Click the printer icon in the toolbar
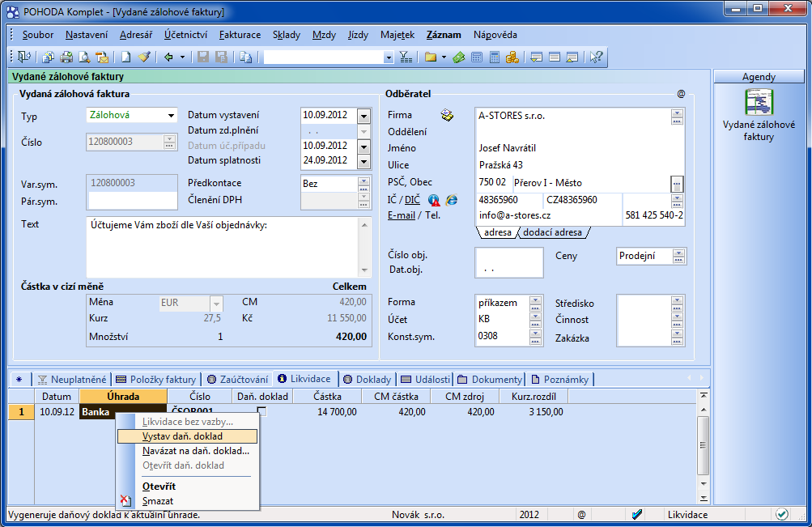This screenshot has height=527, width=812. tap(66, 57)
